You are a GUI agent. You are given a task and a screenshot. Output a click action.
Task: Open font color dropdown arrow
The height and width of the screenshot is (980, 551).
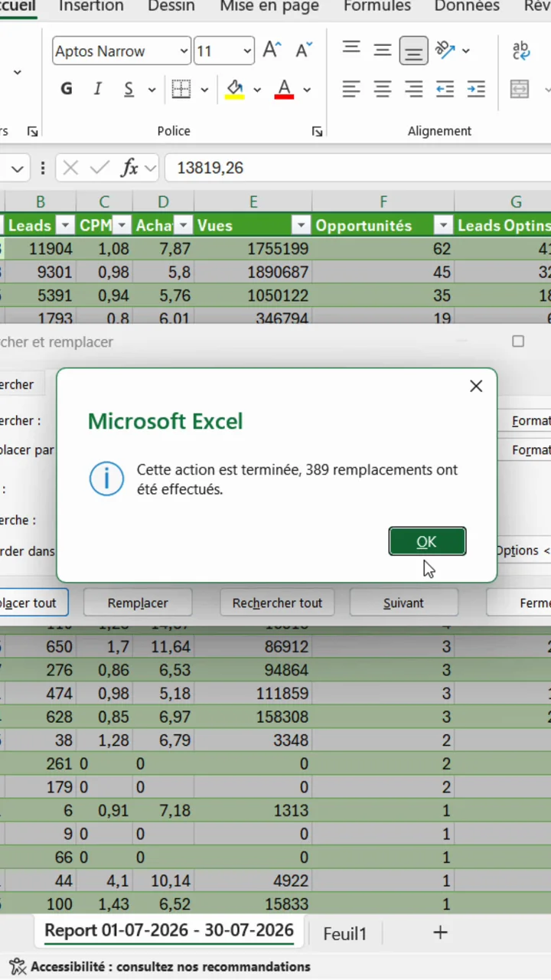coord(307,90)
